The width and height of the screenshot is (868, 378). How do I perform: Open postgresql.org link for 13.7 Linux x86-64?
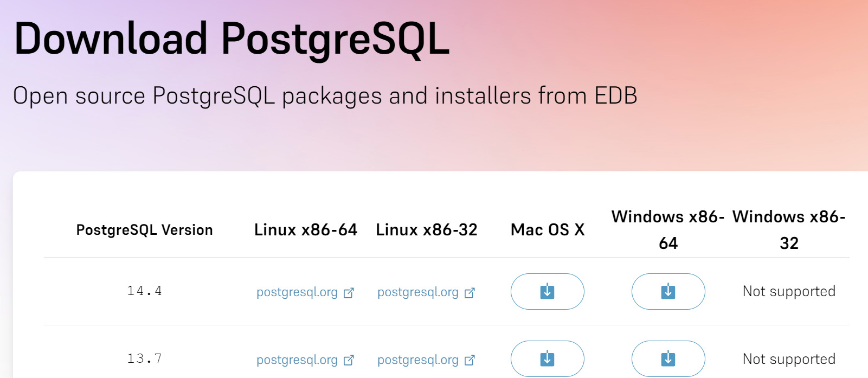297,360
